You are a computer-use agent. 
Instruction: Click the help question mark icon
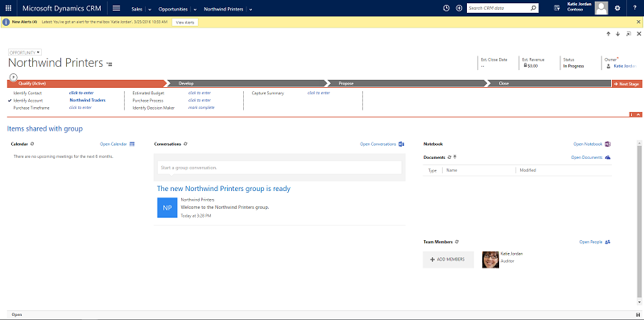click(635, 8)
